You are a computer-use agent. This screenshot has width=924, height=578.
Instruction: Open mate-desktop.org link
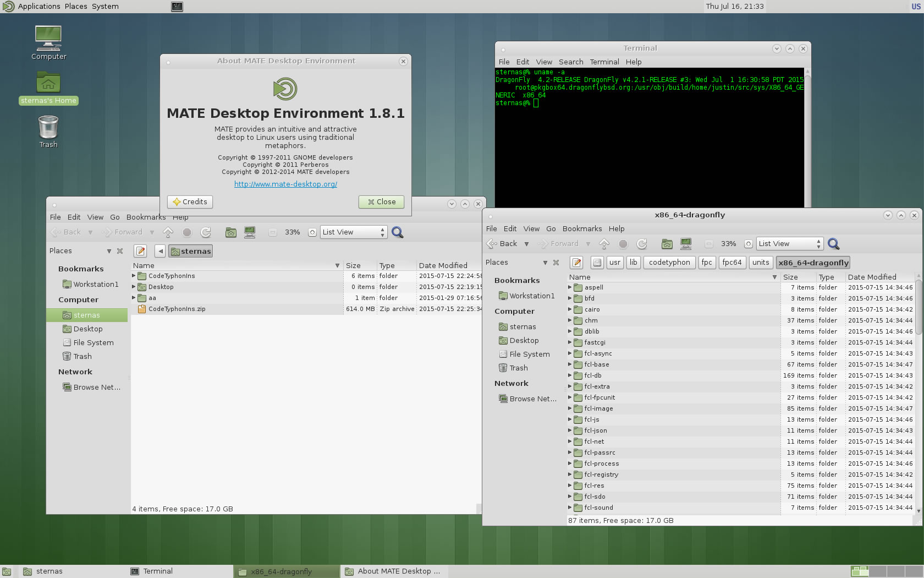click(285, 184)
